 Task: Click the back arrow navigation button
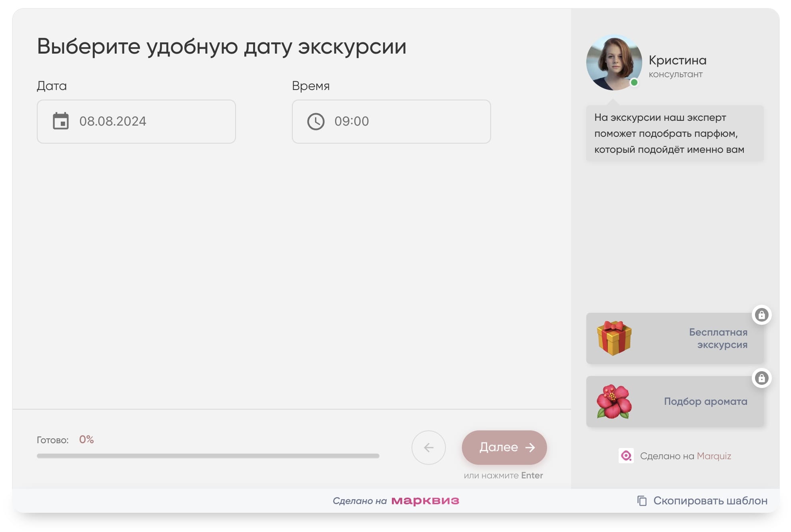click(429, 448)
